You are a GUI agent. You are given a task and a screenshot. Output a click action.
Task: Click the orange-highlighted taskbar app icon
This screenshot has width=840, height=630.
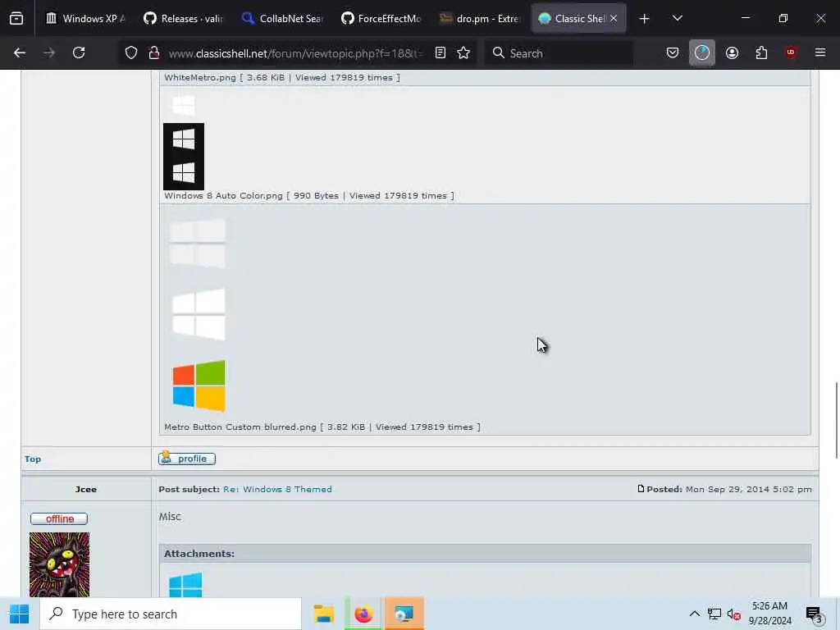click(x=404, y=614)
